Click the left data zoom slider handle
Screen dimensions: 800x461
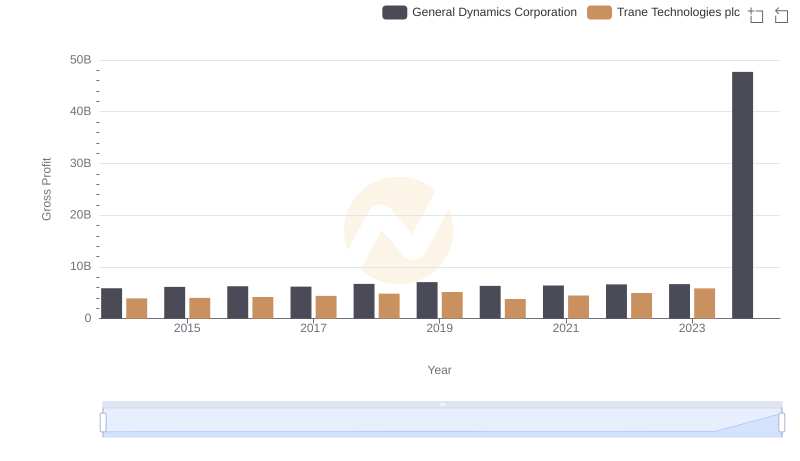pyautogui.click(x=103, y=423)
